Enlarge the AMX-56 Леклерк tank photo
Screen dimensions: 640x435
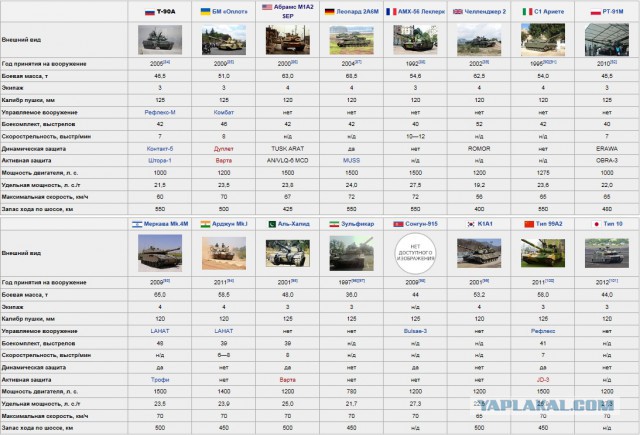[x=416, y=40]
